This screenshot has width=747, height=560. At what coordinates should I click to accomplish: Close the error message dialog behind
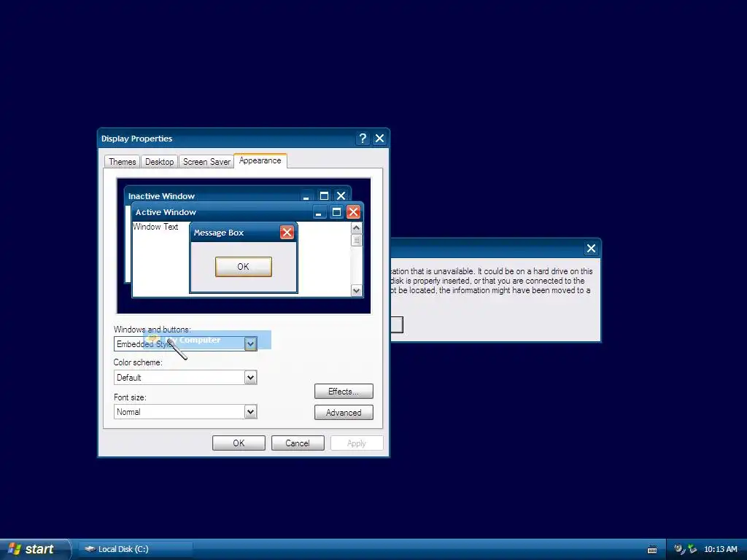[x=591, y=248]
